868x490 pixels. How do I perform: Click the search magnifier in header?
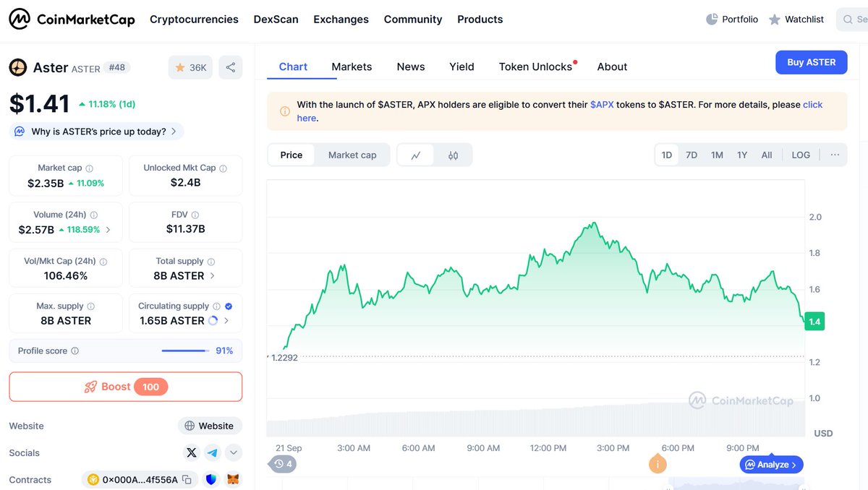click(848, 20)
